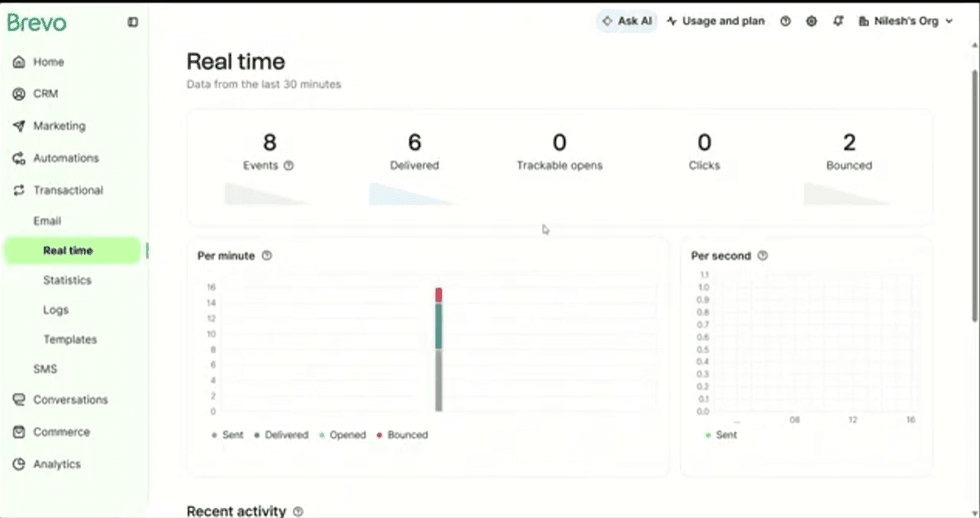The width and height of the screenshot is (980, 518).
Task: Select Email submenu under Transactional
Action: (x=47, y=220)
